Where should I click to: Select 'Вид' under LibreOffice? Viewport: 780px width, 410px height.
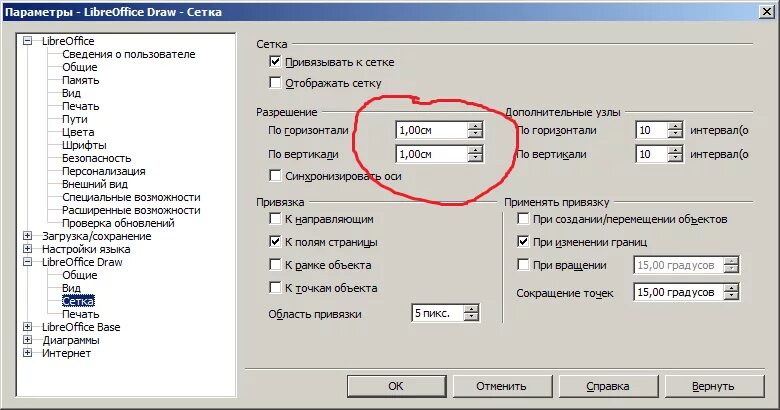pos(71,93)
